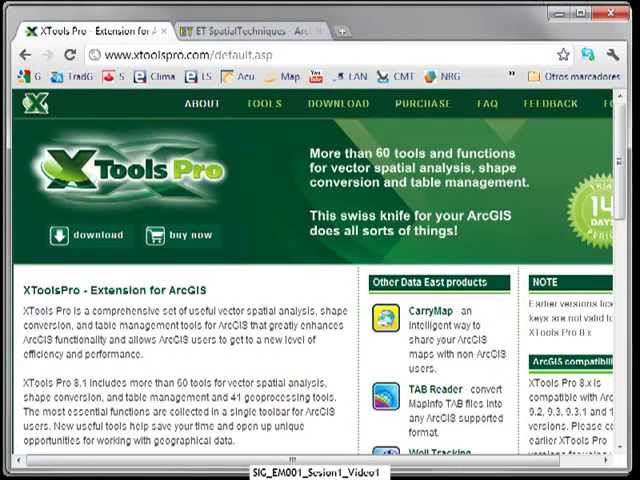Click the text 'This swiss knife for your ArcGIS'
The height and width of the screenshot is (480, 640).
pyautogui.click(x=410, y=216)
